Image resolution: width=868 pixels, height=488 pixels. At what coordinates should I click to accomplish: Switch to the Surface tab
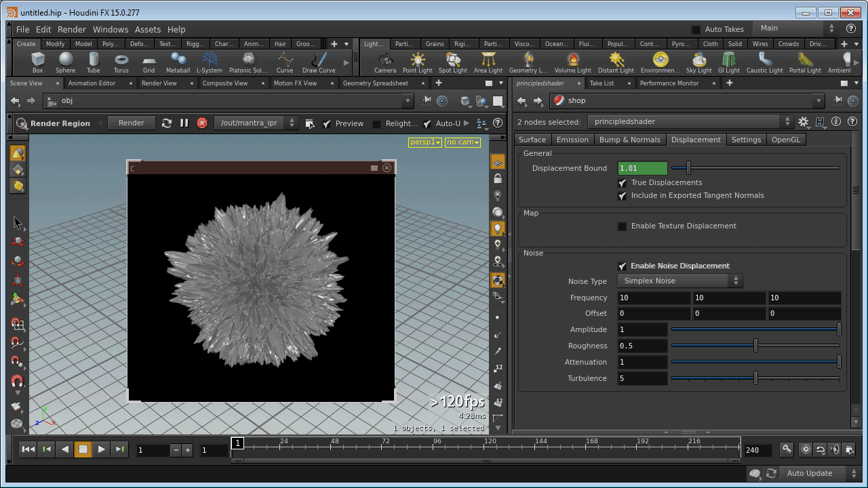tap(532, 140)
